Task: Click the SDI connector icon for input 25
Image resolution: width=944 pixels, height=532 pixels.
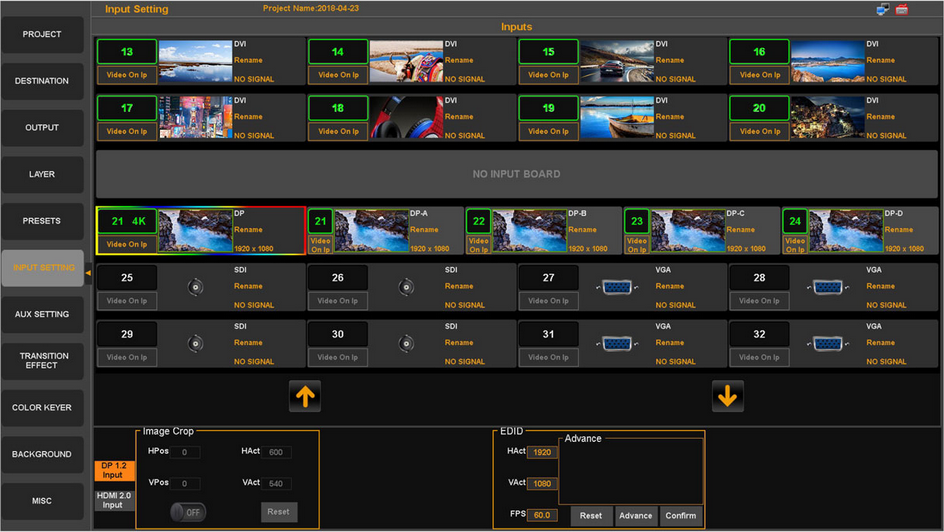Action: [195, 287]
